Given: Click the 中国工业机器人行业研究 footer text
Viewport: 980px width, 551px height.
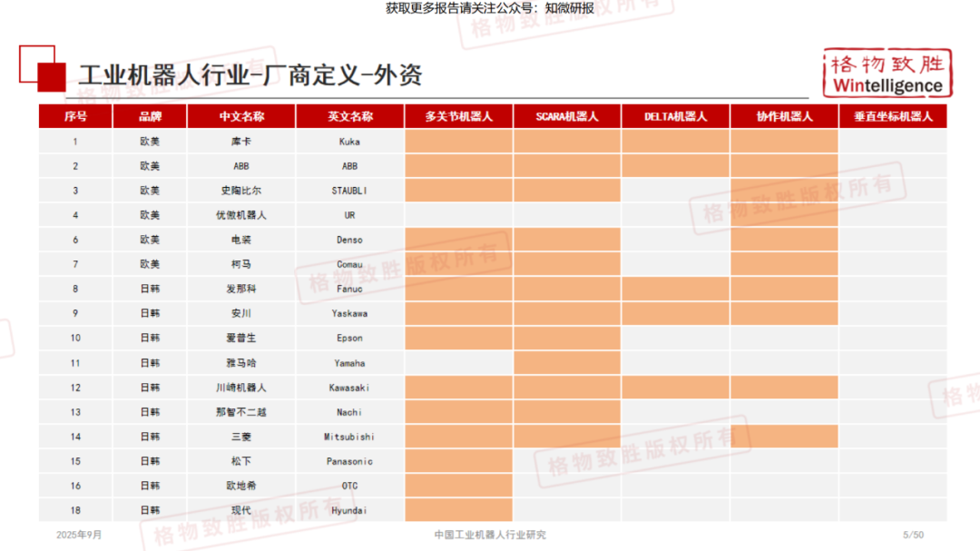Looking at the screenshot, I should pos(490,535).
